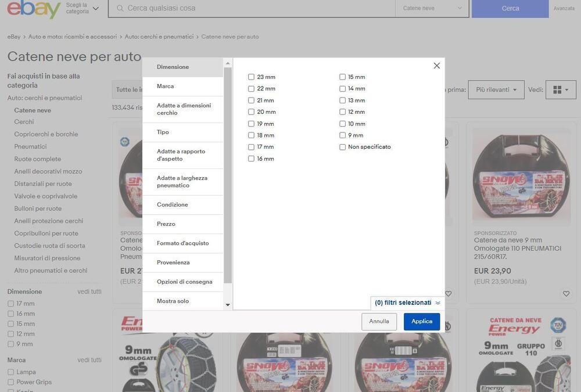Open the Più rilevanti sort dropdown
The width and height of the screenshot is (581, 392).
[496, 89]
